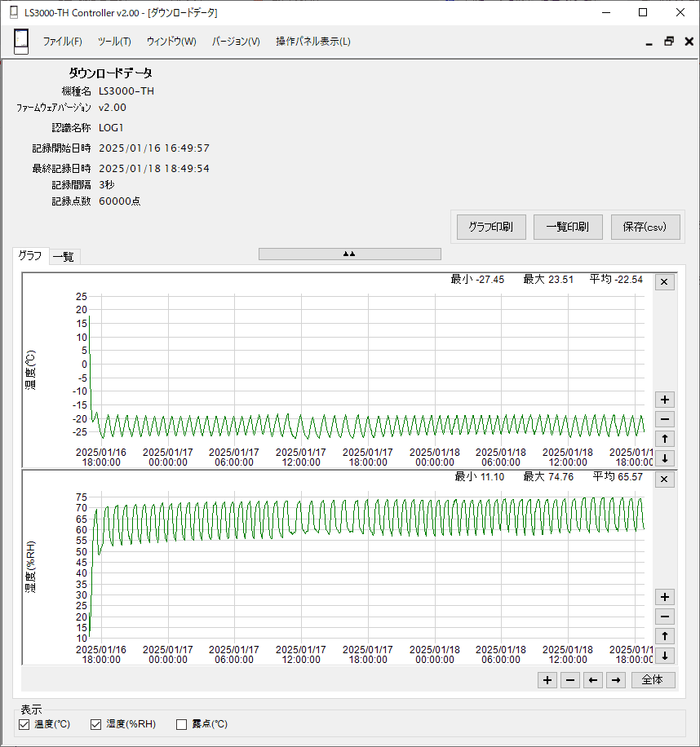Click the title bar application icon
Viewport: 700px width, 747px height.
point(14,12)
